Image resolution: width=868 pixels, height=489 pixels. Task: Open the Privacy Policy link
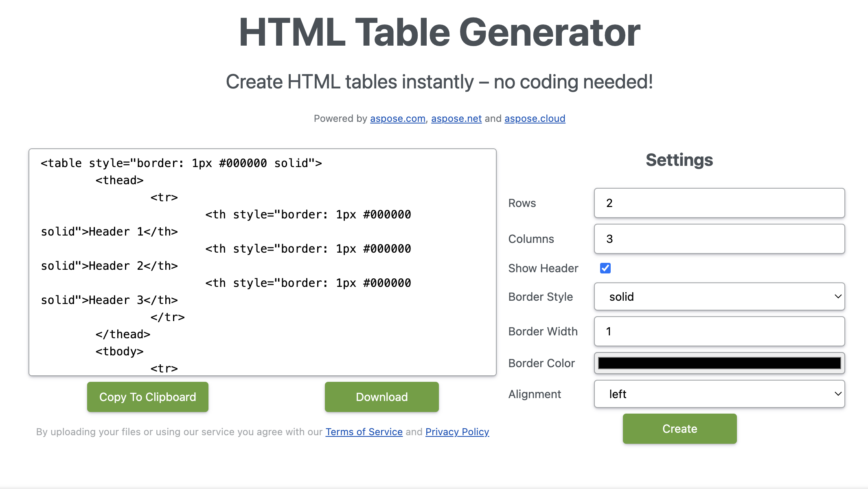point(457,432)
